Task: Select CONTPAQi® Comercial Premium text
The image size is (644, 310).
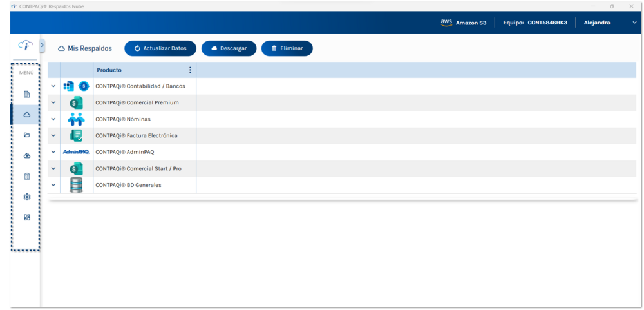Action: click(137, 102)
